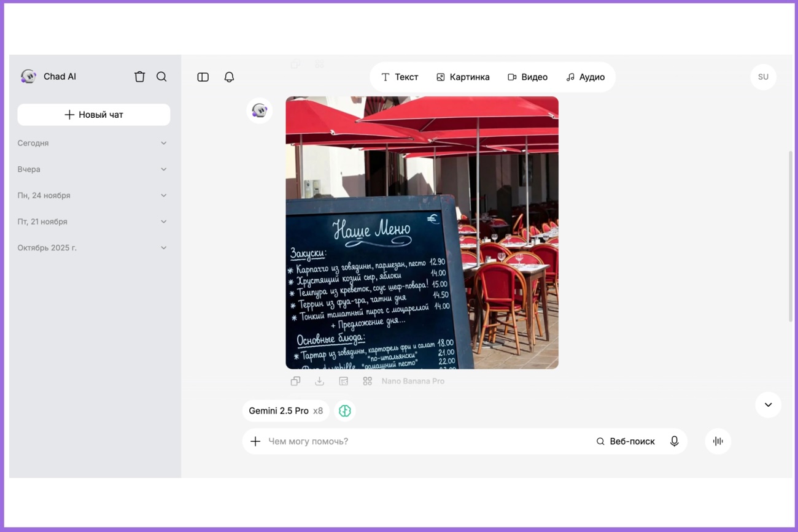Switch to the Видео tab

click(x=527, y=77)
